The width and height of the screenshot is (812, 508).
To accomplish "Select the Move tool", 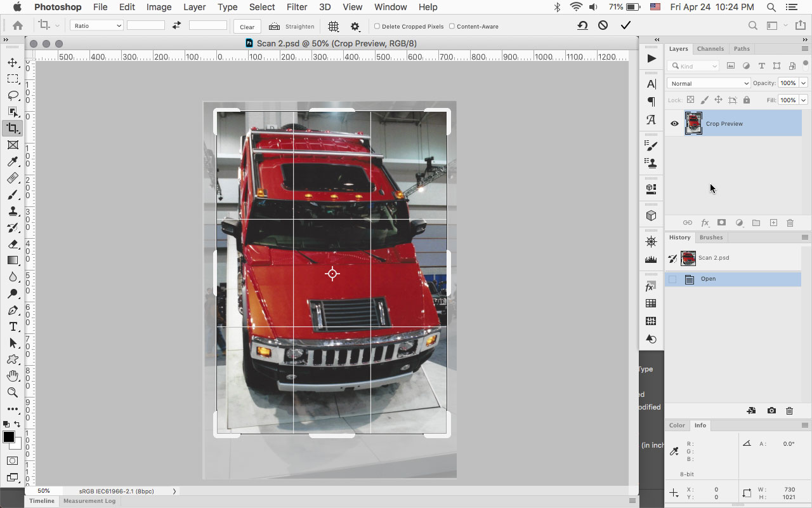I will (x=13, y=62).
